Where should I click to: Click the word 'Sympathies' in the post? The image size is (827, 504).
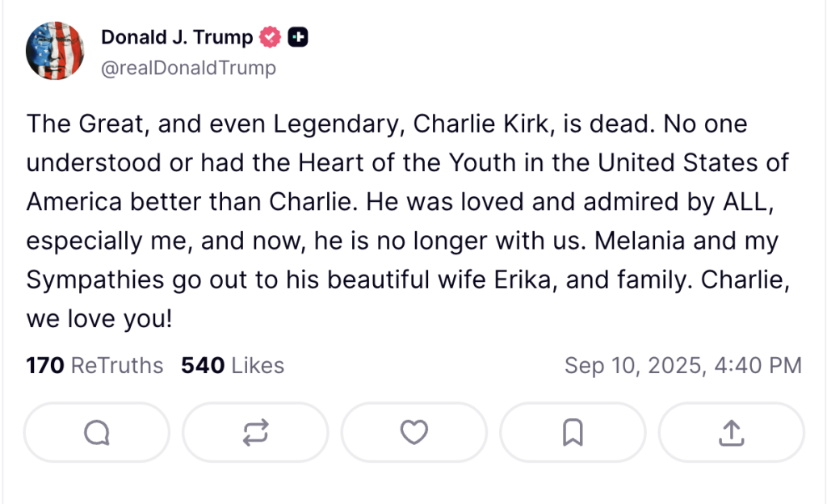coord(95,280)
